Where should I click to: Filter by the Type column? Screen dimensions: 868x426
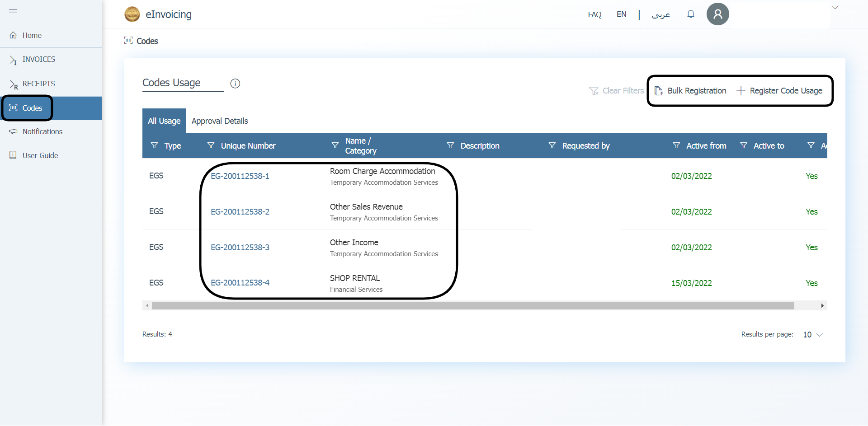pos(154,145)
